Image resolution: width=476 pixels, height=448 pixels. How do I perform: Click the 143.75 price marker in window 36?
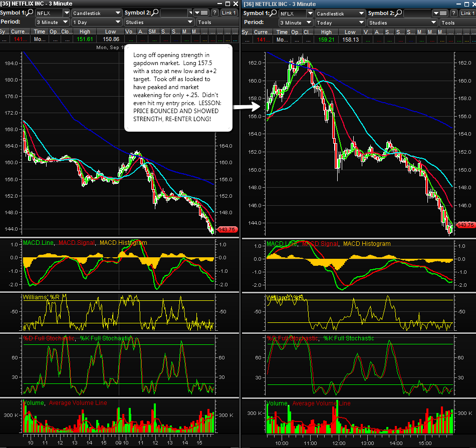(465, 225)
